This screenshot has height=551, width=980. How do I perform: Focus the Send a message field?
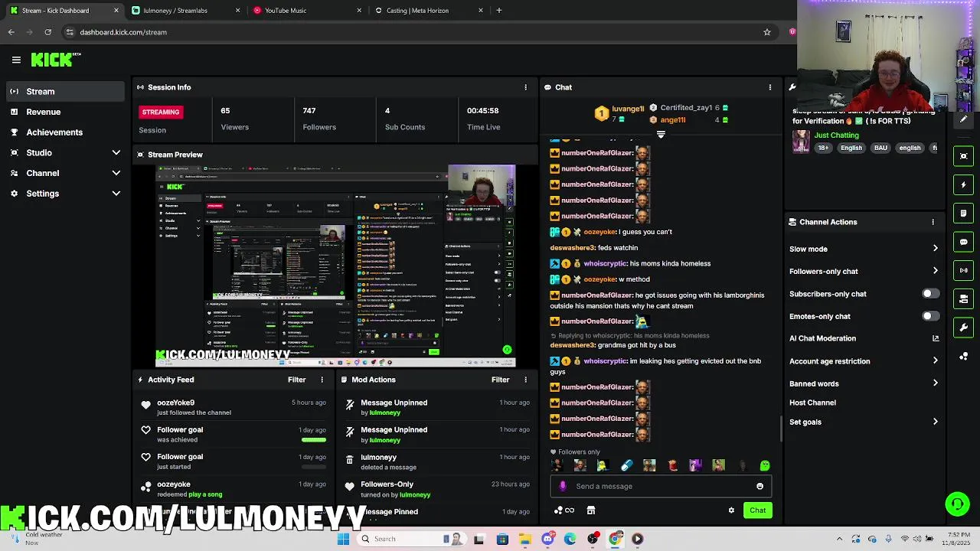[x=661, y=486]
